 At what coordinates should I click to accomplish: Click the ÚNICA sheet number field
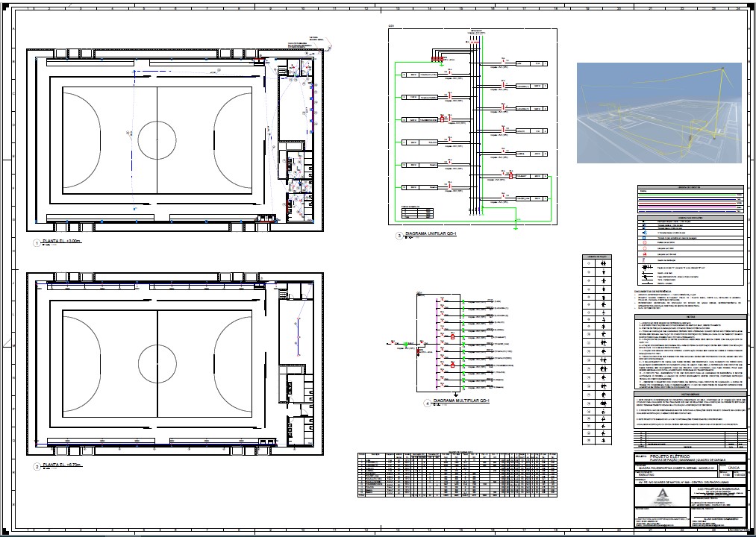(731, 468)
